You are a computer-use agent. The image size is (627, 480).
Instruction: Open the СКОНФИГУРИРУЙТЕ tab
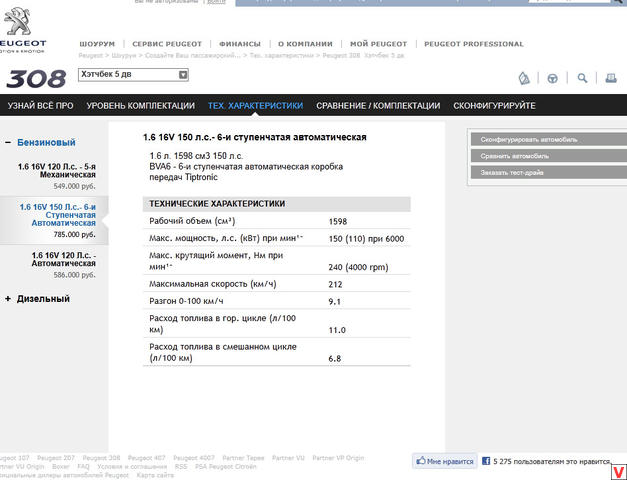tap(494, 106)
